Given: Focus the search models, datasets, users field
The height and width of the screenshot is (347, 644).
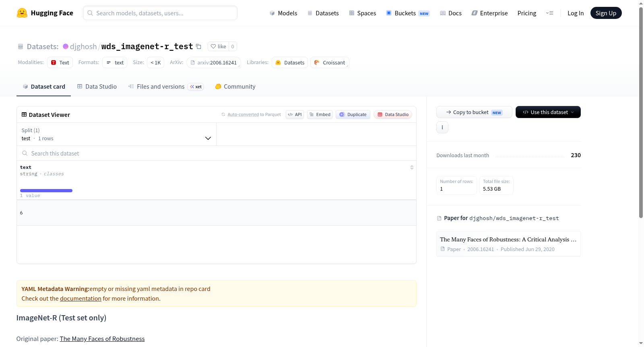Looking at the screenshot, I should click(160, 13).
